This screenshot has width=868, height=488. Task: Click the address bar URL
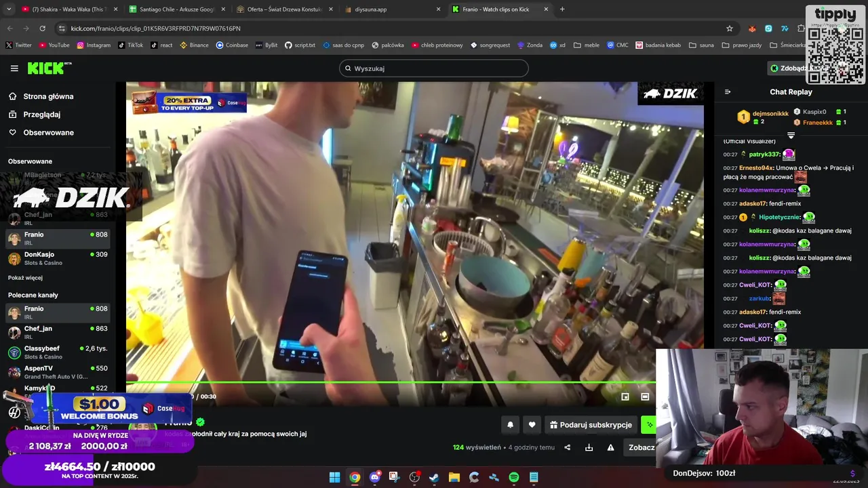tap(156, 28)
